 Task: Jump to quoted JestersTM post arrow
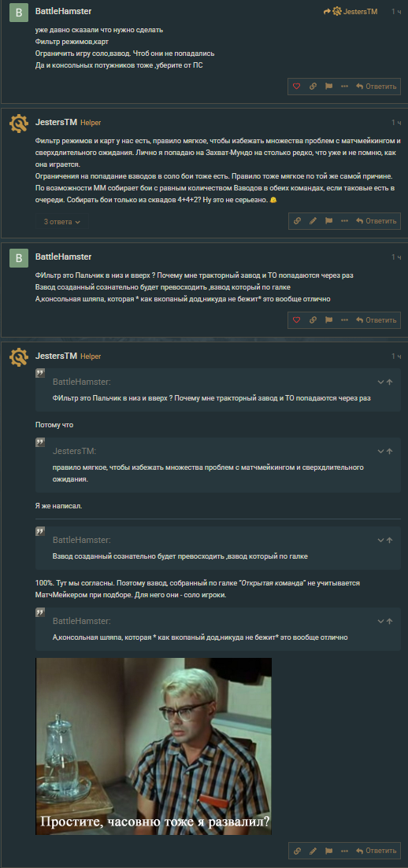click(x=390, y=451)
